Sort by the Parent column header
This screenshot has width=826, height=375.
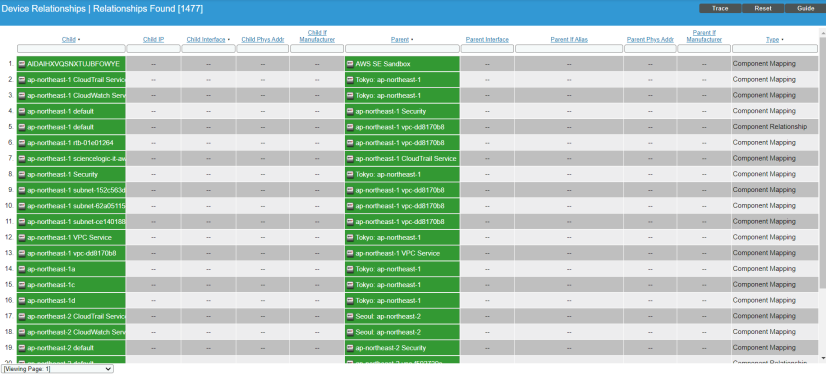pyautogui.click(x=400, y=40)
